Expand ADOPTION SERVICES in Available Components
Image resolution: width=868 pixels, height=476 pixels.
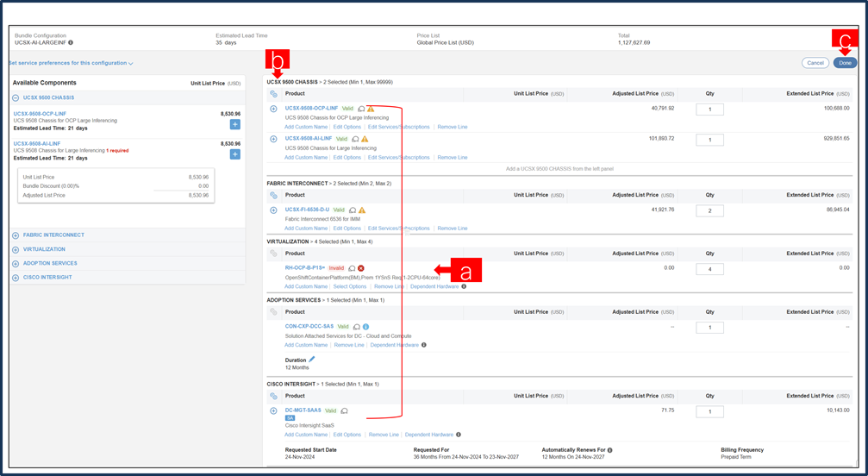point(16,264)
